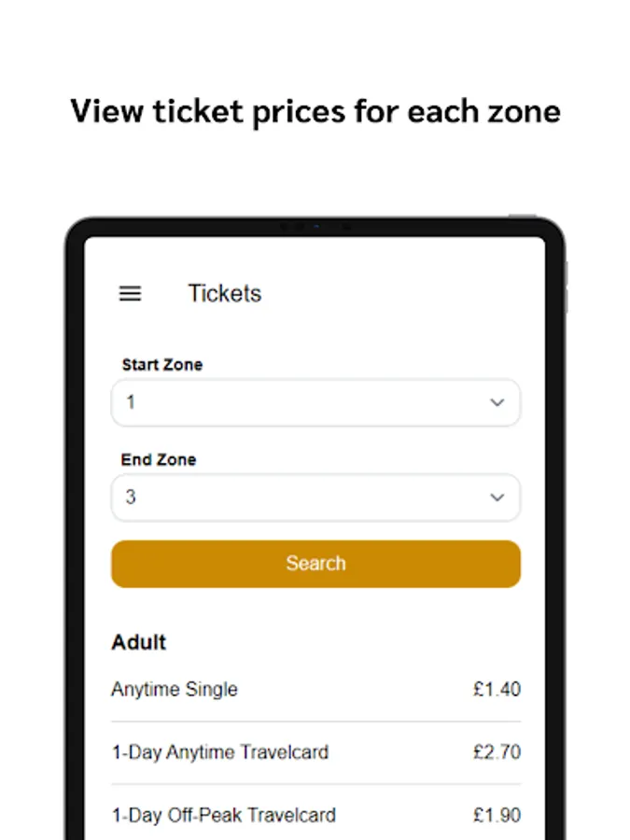The image size is (630, 840).
Task: Click the £2.70 price
Action: pos(497,752)
